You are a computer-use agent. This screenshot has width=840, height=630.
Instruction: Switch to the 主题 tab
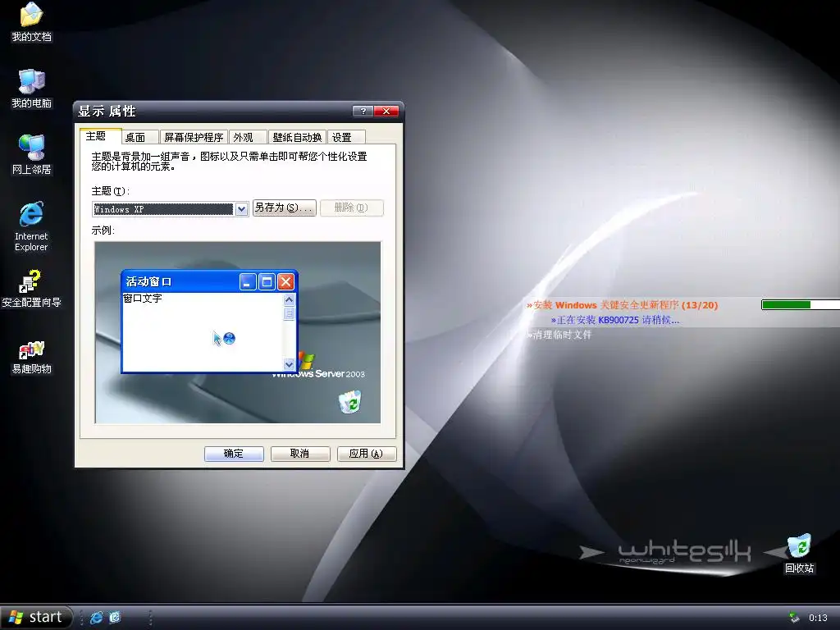[x=100, y=136]
